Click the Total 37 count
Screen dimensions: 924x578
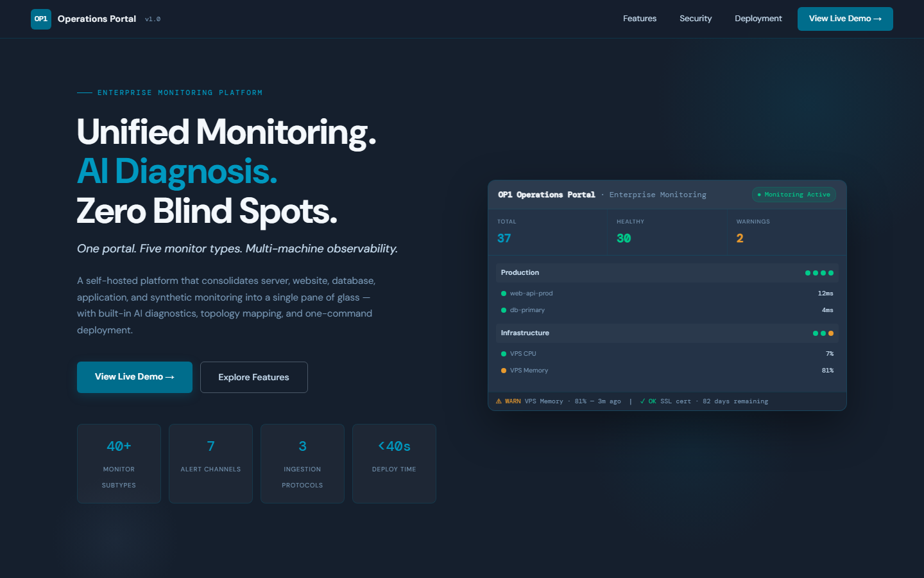pyautogui.click(x=504, y=238)
